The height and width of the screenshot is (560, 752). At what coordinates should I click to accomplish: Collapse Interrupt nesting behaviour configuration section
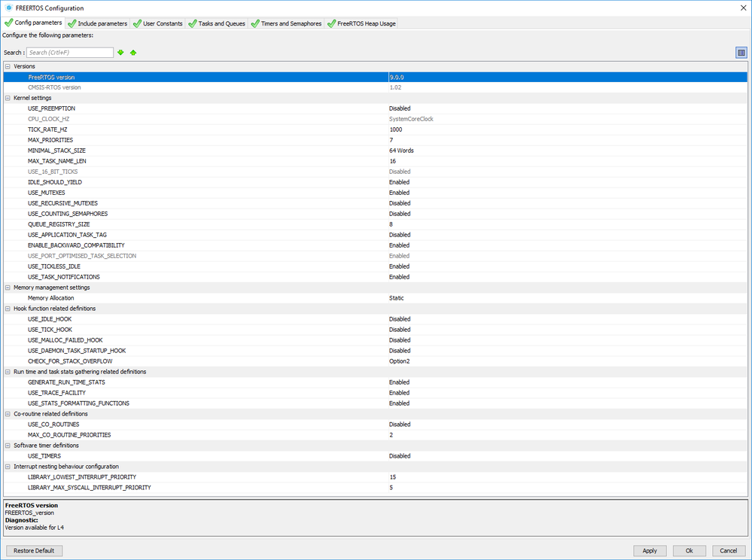coord(8,467)
